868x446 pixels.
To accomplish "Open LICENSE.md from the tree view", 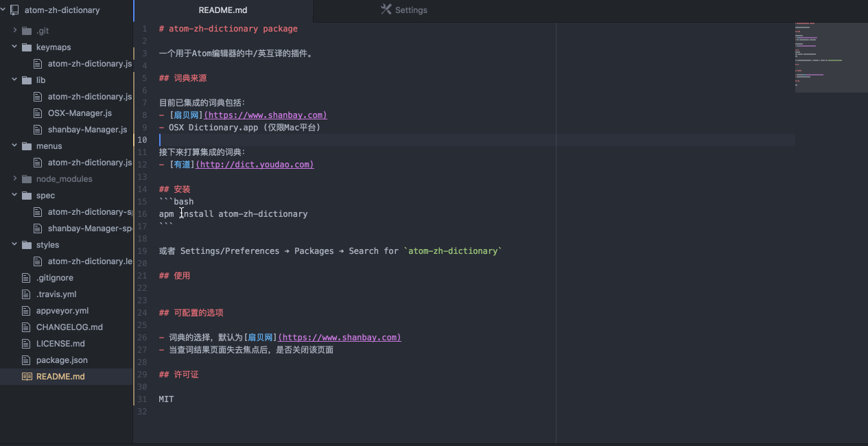I will pos(60,344).
